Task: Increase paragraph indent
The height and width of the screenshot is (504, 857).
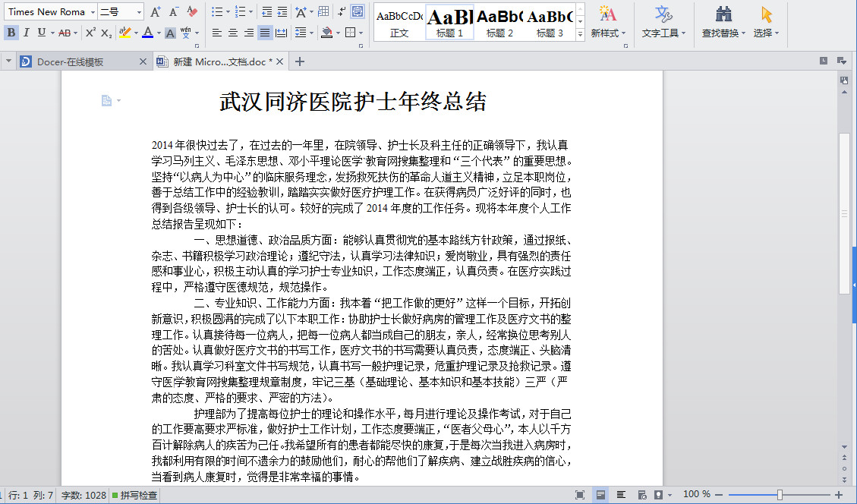Action: pyautogui.click(x=282, y=11)
